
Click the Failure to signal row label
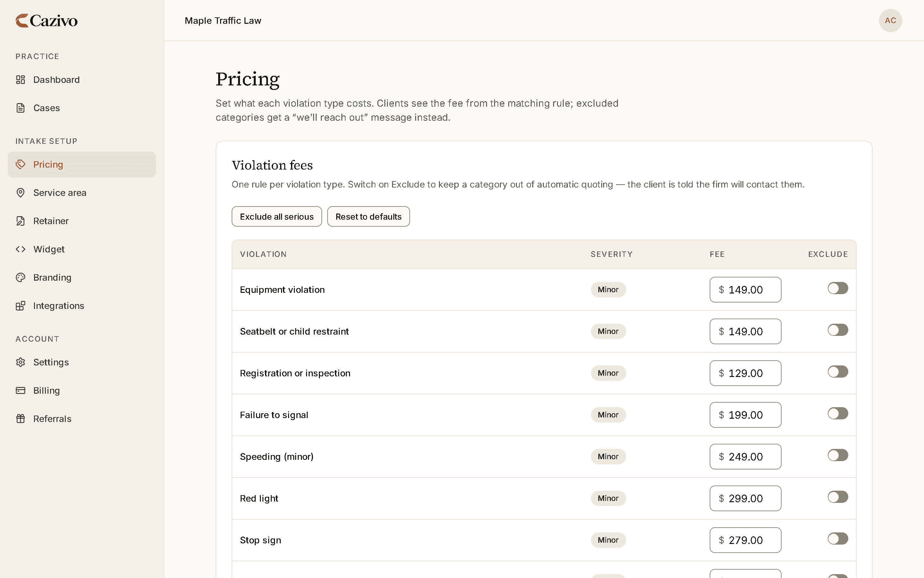tap(274, 415)
